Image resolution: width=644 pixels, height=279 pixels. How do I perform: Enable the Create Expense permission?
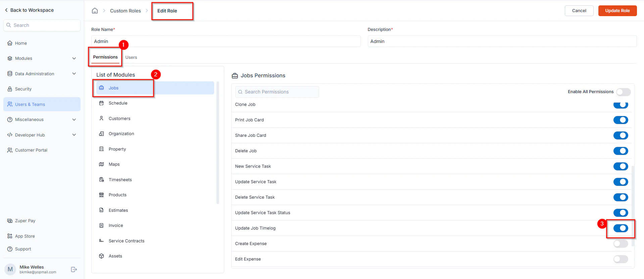(621, 244)
